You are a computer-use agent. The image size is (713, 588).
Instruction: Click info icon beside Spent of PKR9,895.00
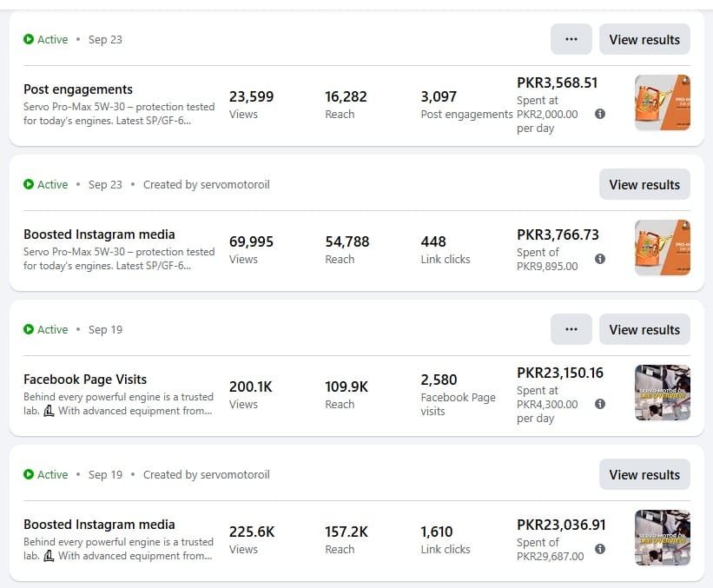point(599,259)
